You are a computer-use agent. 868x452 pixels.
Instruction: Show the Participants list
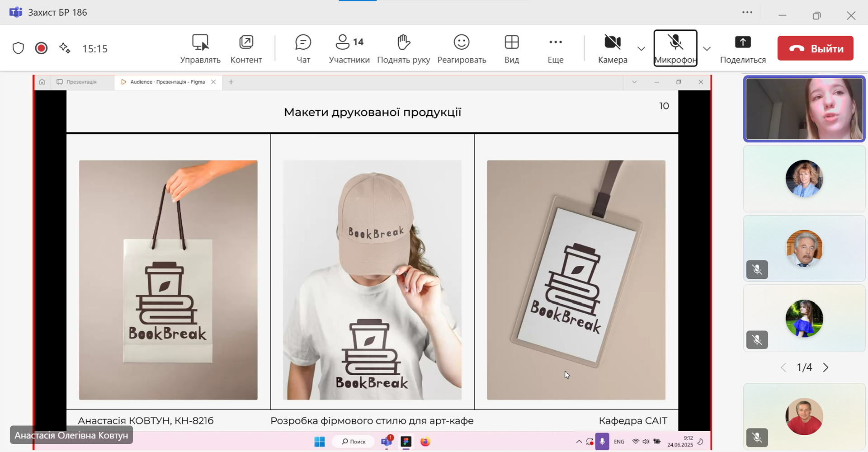point(349,48)
